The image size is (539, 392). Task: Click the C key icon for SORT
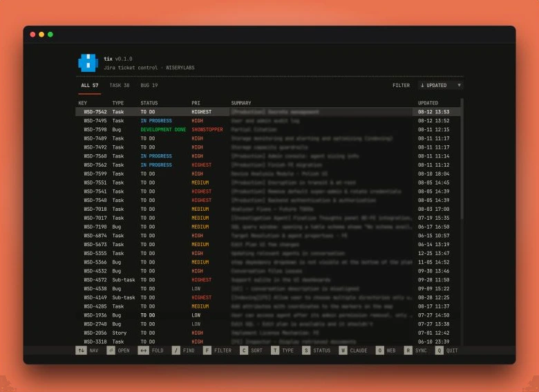[244, 351]
